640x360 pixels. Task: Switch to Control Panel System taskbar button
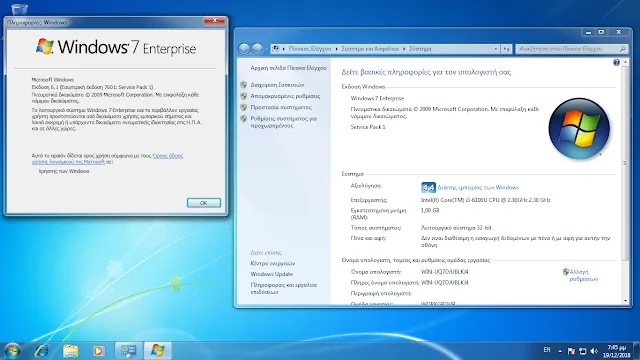click(129, 351)
